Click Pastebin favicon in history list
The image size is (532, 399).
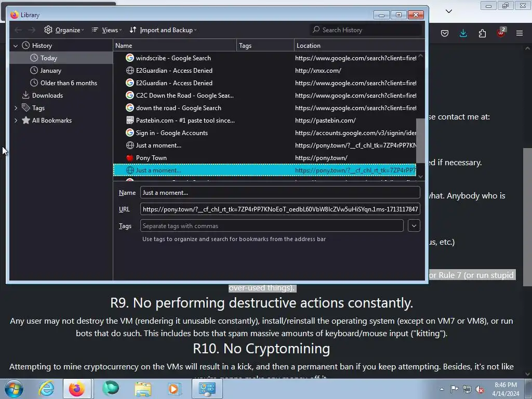129,120
